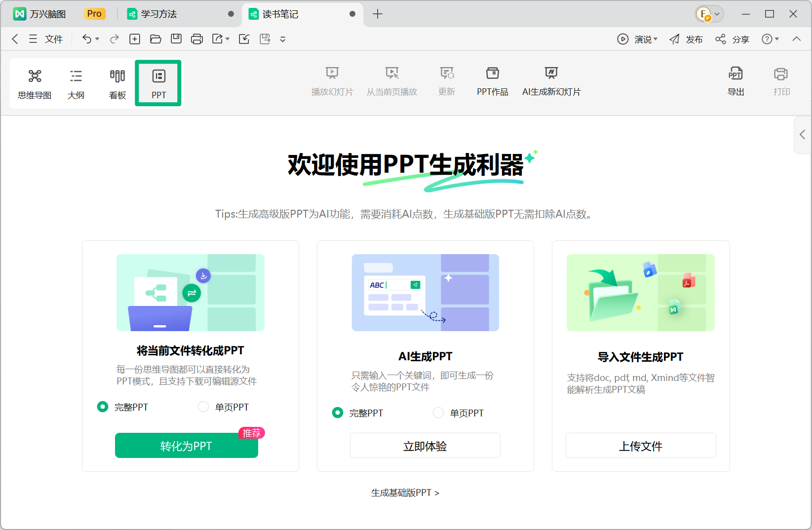Expand the 演说 presentation dropdown
Screen dimensions: 812x530
[656, 39]
